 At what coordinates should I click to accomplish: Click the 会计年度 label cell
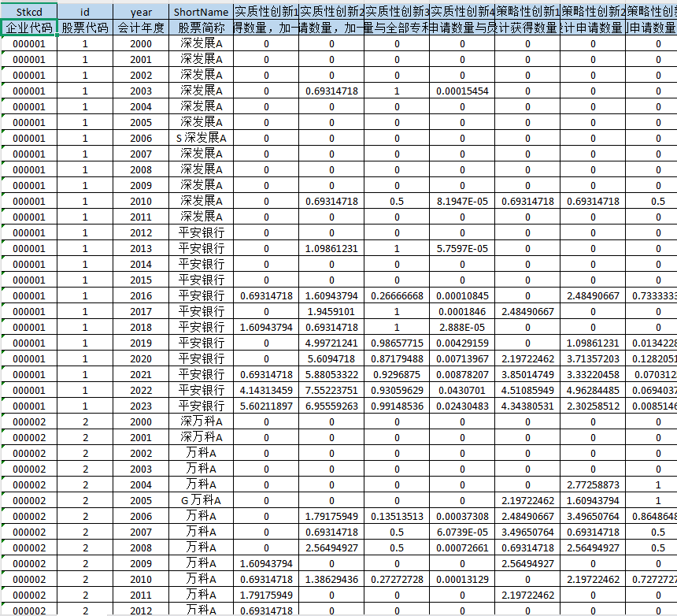coord(141,28)
